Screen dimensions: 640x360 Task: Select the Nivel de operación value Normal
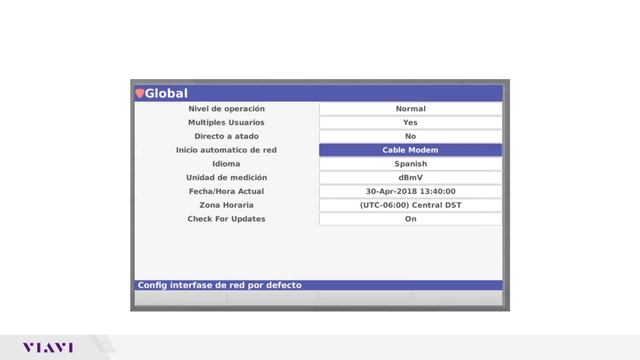410,109
